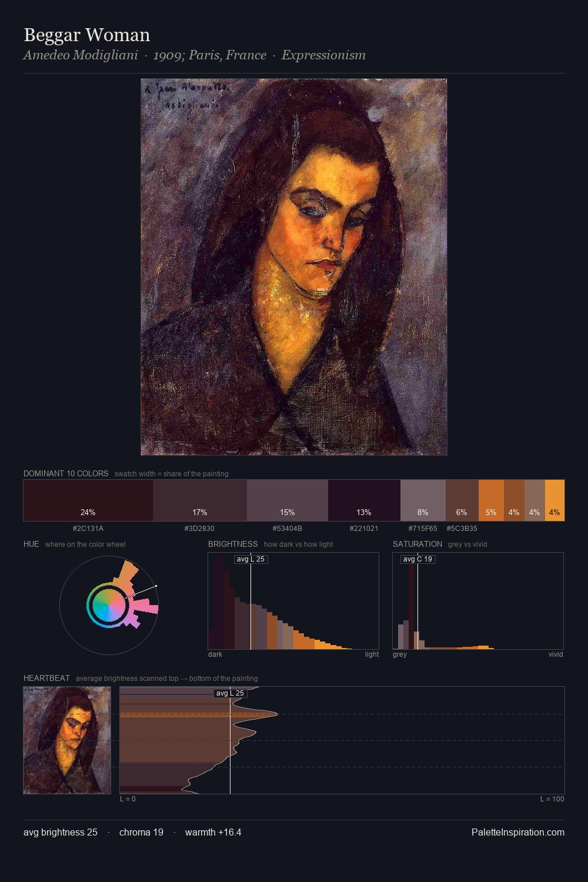Click the hex code #2C131A
The width and height of the screenshot is (588, 882).
88,529
